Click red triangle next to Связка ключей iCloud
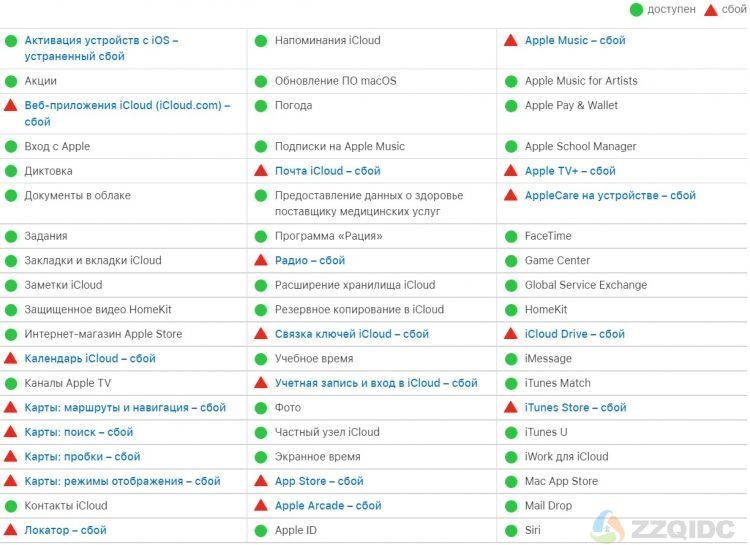 [261, 334]
